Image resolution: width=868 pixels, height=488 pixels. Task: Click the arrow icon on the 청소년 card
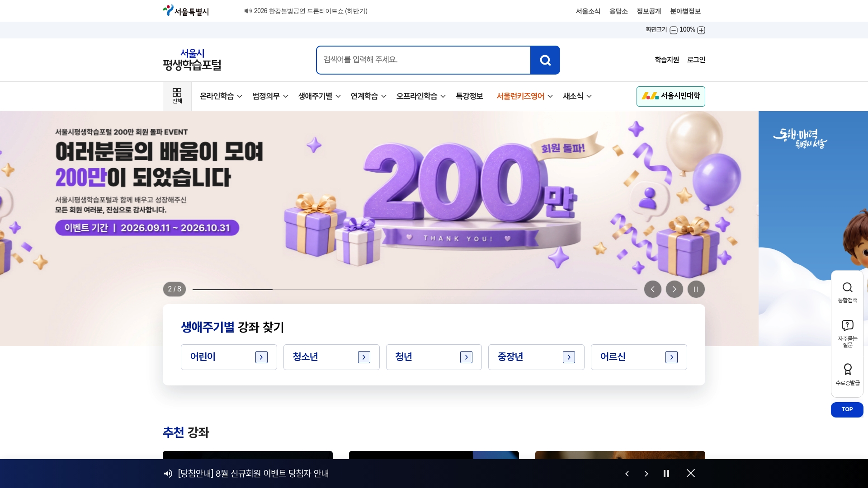click(364, 357)
